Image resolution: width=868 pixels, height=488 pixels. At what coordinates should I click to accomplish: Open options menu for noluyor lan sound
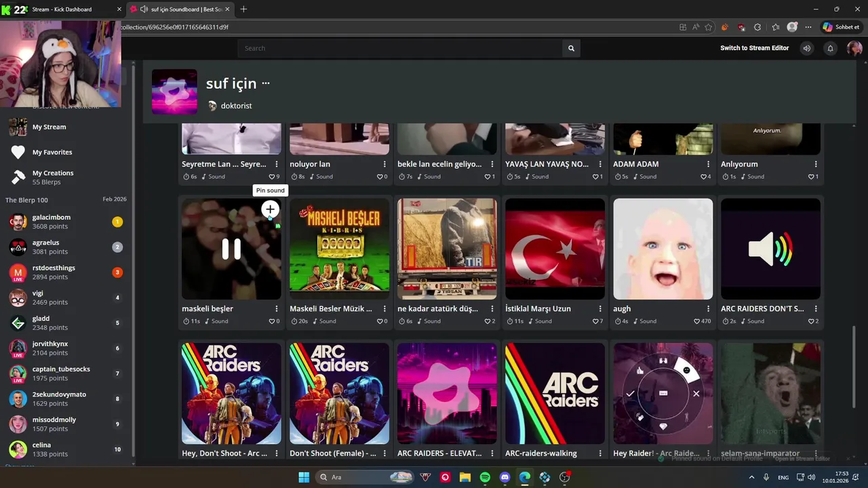tap(384, 164)
